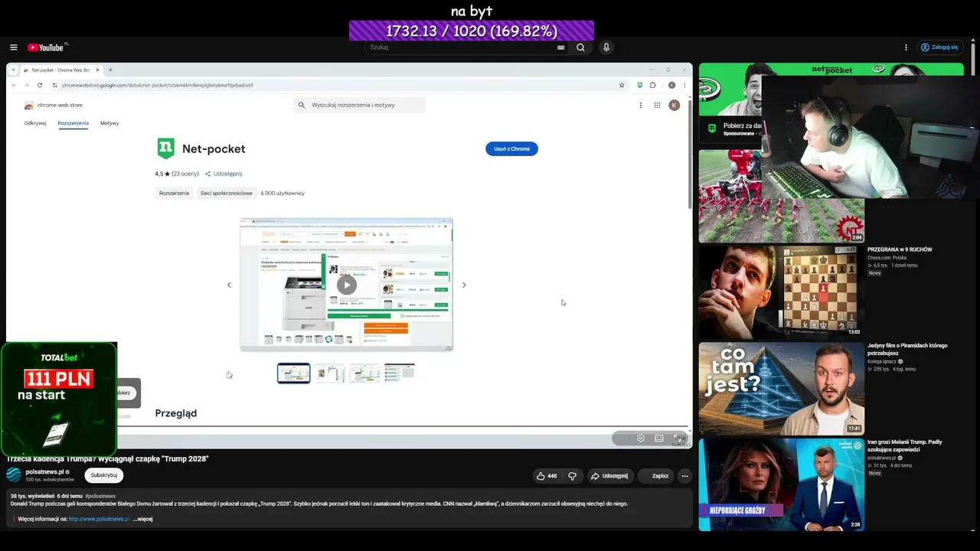Open the Chrome Web Store logo link
The width and height of the screenshot is (980, 551).
point(53,105)
